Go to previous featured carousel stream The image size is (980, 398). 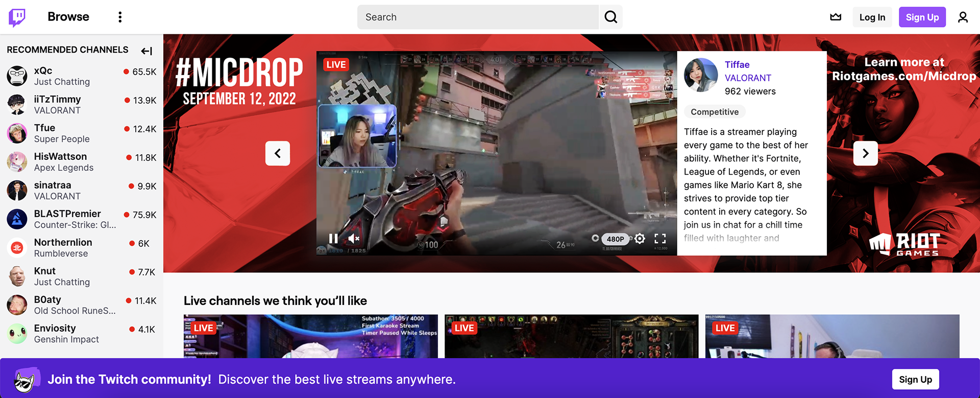click(278, 153)
